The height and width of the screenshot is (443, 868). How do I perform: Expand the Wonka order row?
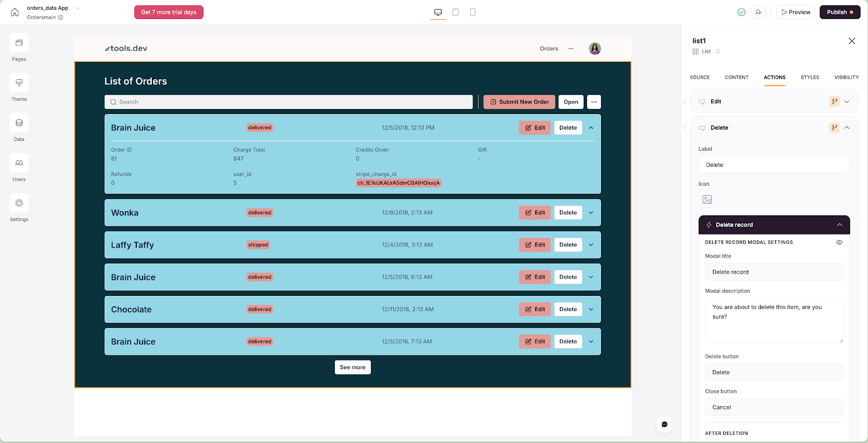click(x=591, y=213)
